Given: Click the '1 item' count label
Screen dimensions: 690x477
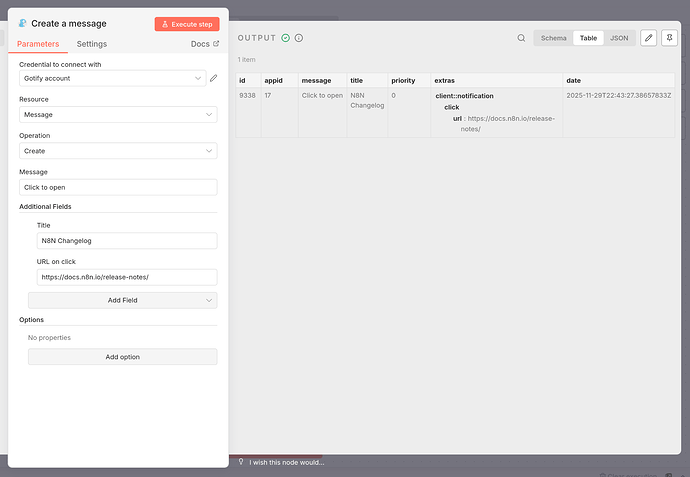Looking at the screenshot, I should point(246,59).
